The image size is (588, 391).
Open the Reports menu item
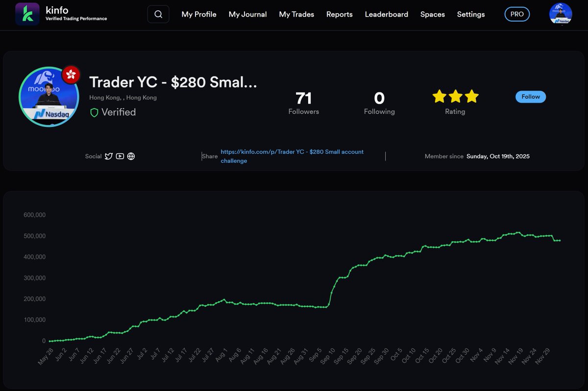340,14
